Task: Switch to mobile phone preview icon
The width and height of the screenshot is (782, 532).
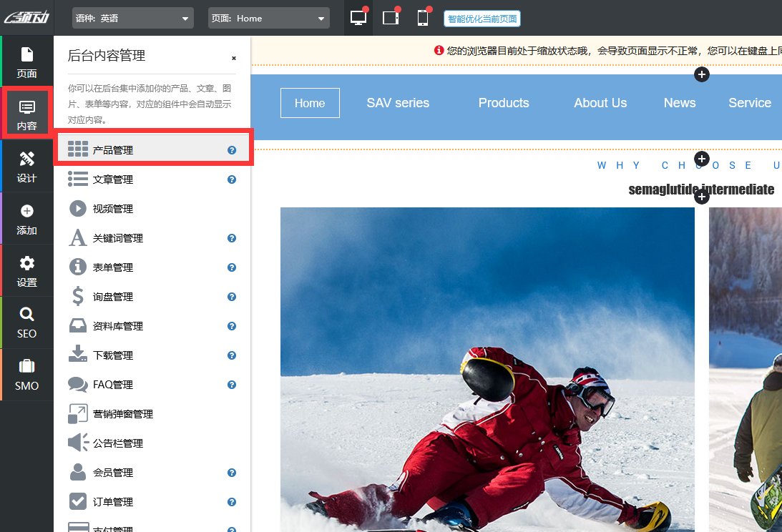Action: click(423, 18)
